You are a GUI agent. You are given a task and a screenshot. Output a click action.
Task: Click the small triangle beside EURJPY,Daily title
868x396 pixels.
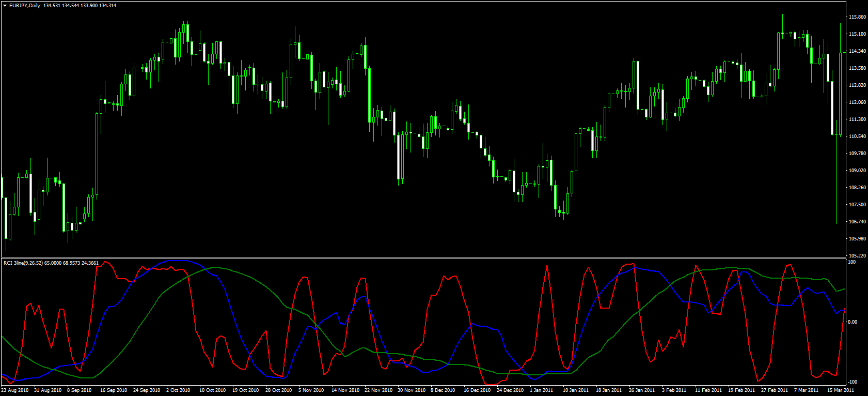click(x=5, y=6)
